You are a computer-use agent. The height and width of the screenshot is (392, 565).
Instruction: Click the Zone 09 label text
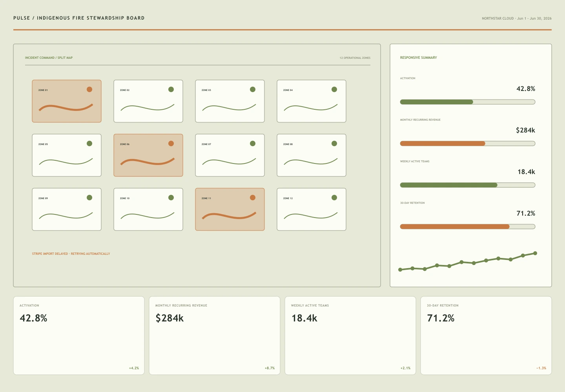click(43, 198)
